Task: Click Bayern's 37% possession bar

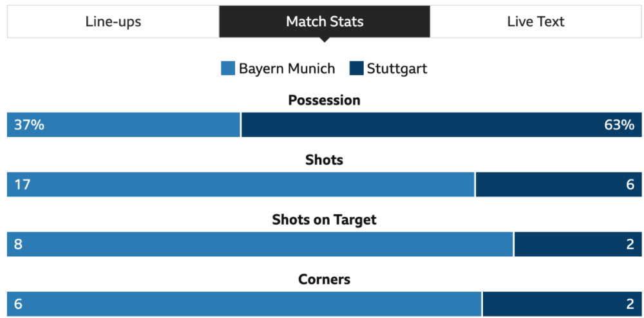Action: [124, 125]
